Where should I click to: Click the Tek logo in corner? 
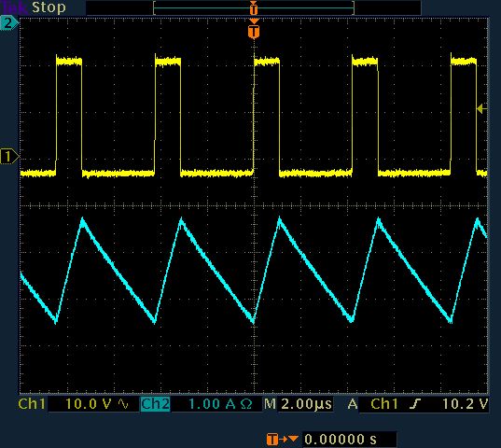(14, 7)
